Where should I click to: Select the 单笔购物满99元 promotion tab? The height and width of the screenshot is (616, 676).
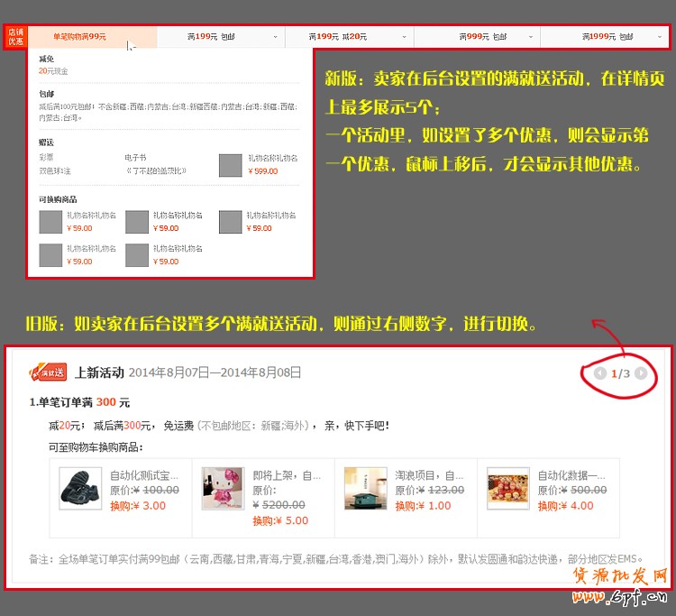click(x=79, y=37)
